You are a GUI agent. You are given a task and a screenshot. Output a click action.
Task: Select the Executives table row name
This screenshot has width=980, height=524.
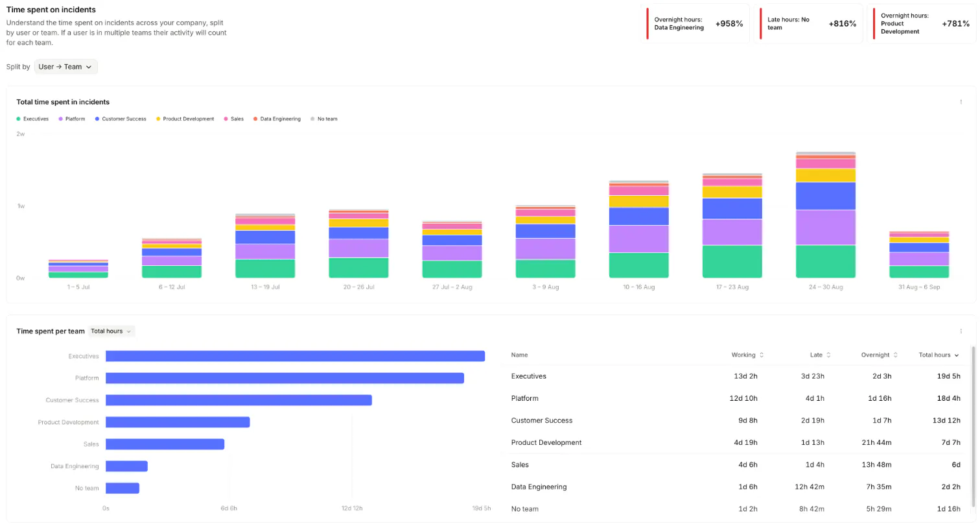(528, 376)
